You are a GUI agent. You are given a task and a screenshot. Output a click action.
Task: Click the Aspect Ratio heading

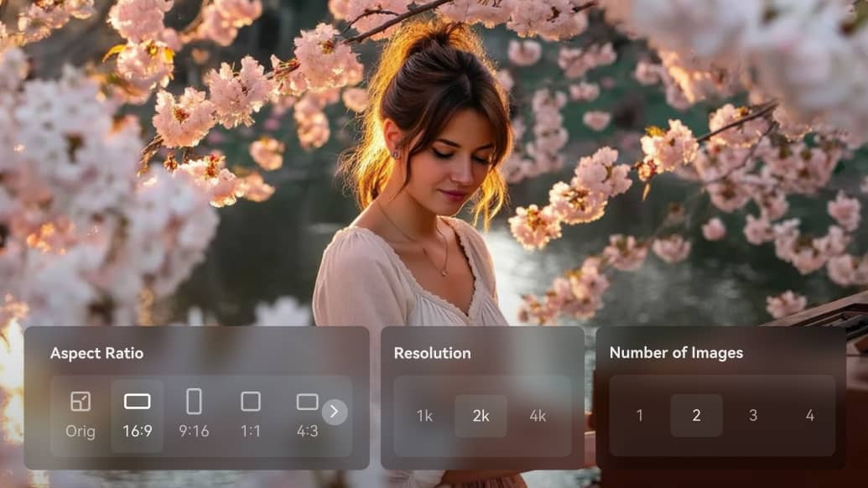click(97, 353)
